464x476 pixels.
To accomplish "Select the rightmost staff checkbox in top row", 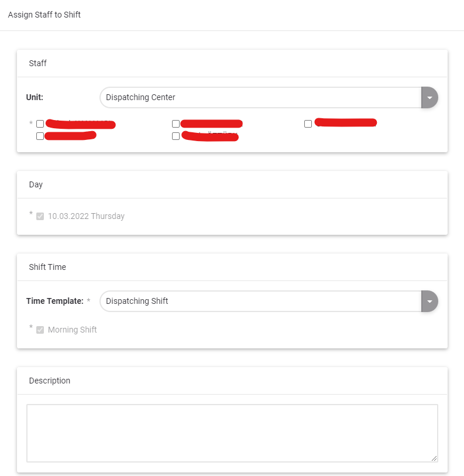I will pyautogui.click(x=308, y=124).
